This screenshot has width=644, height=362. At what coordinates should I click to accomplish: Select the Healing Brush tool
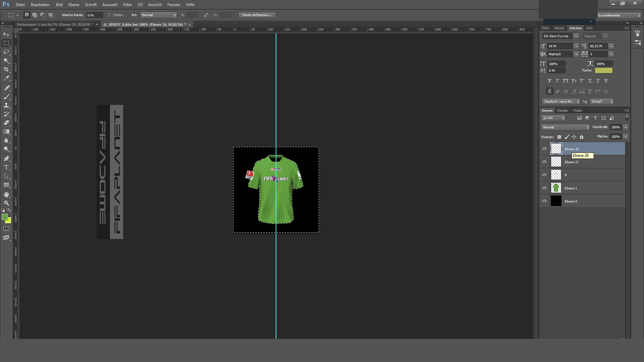click(x=6, y=88)
